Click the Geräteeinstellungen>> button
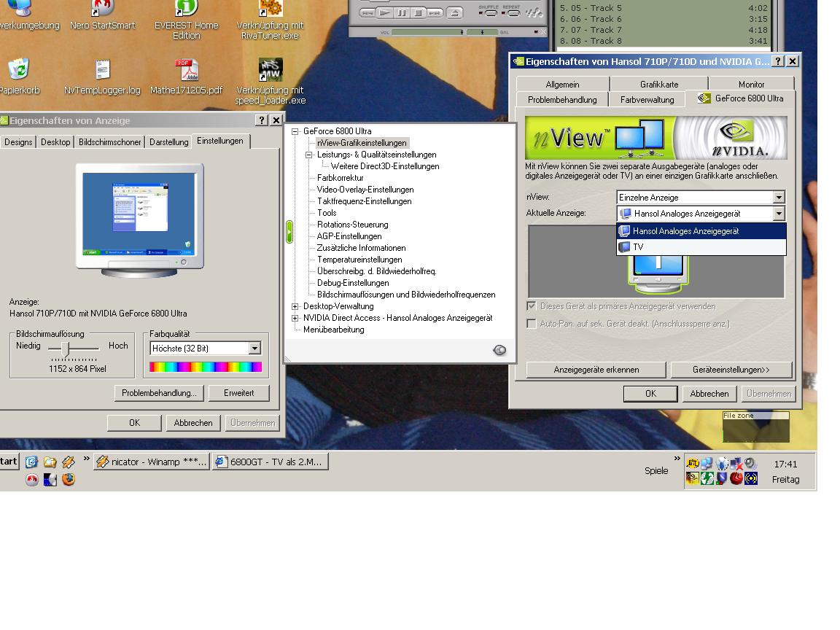 pos(731,370)
